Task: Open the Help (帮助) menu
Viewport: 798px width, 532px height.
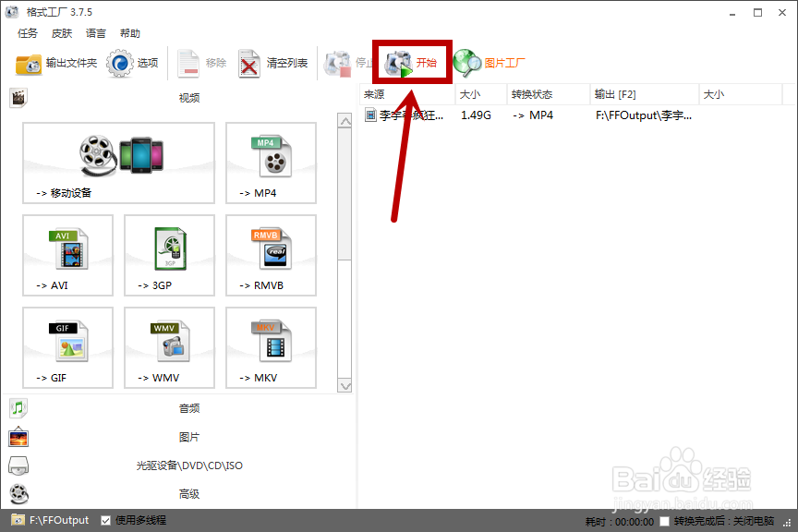Action: point(130,33)
